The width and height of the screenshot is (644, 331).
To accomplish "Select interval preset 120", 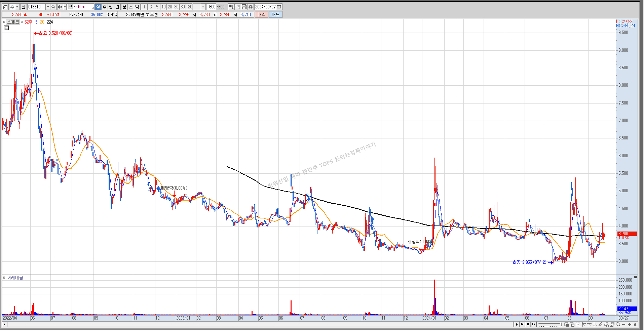I will pos(189,7).
